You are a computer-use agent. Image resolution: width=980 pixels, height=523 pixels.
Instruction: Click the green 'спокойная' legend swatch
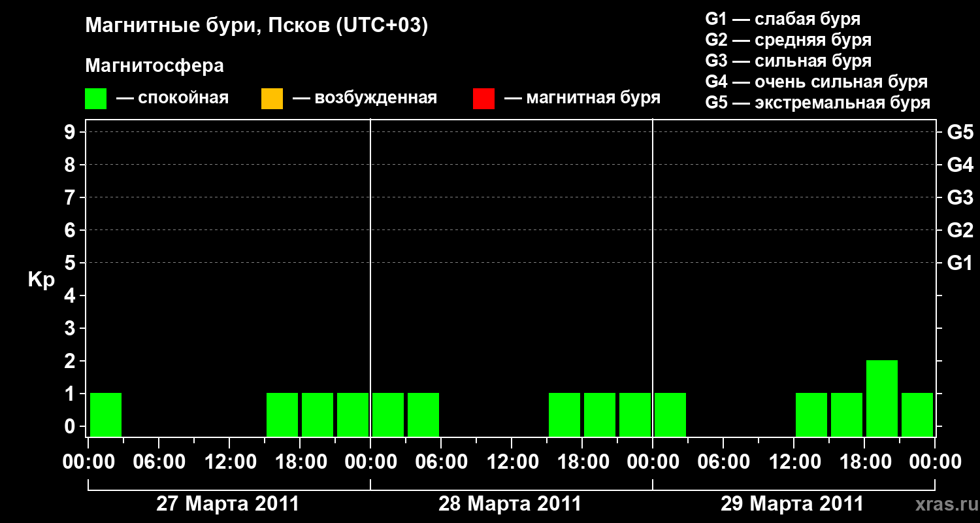(x=96, y=99)
